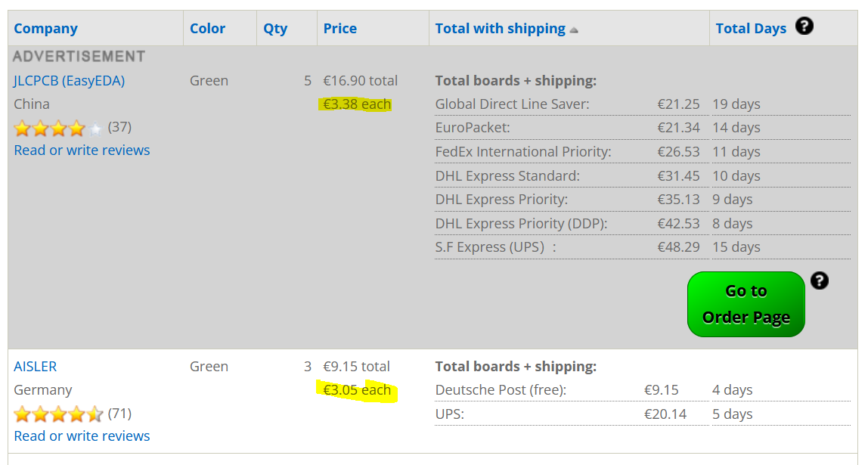Sort table by Price column
Image resolution: width=868 pixels, height=465 pixels.
pos(340,28)
